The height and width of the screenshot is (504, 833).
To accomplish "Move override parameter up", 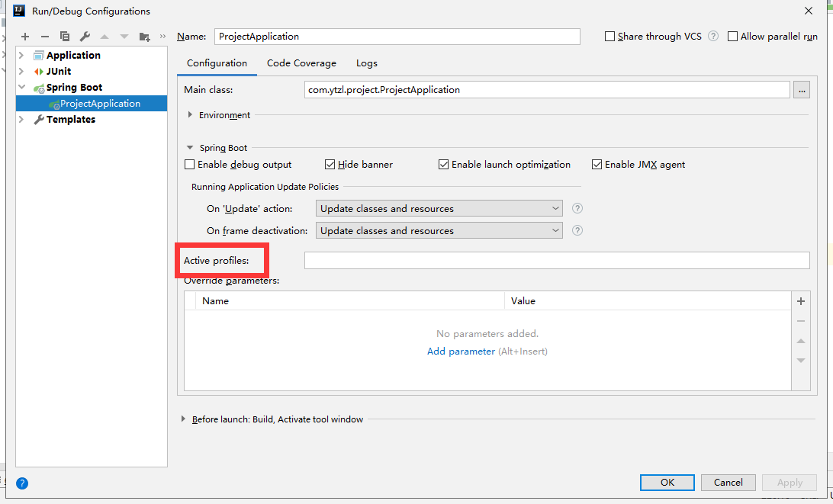I will [x=801, y=341].
